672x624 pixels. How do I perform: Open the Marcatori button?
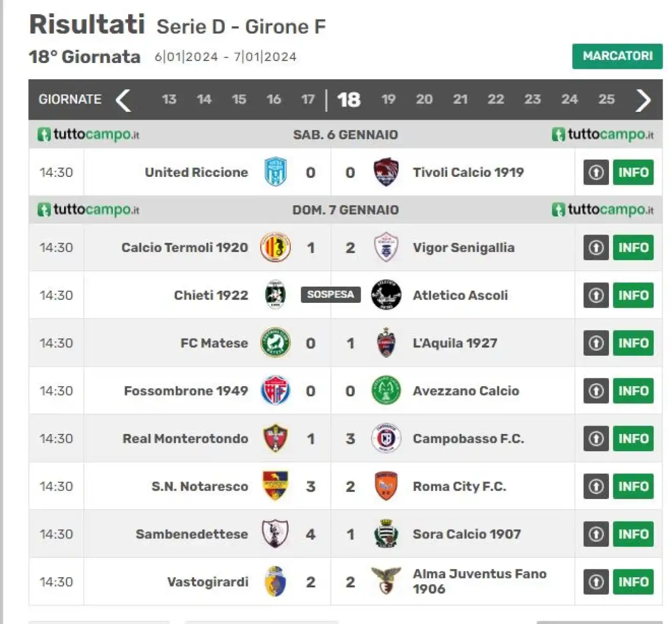pyautogui.click(x=617, y=56)
